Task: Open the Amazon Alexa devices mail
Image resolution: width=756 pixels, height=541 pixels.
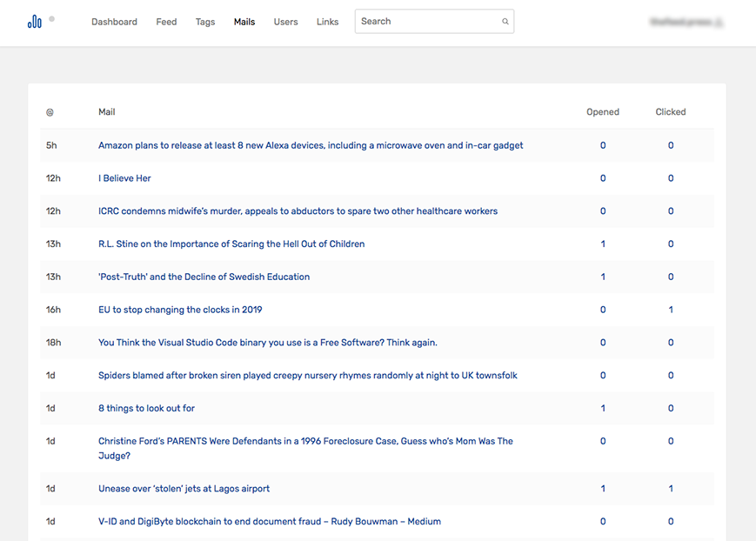Action: click(311, 145)
